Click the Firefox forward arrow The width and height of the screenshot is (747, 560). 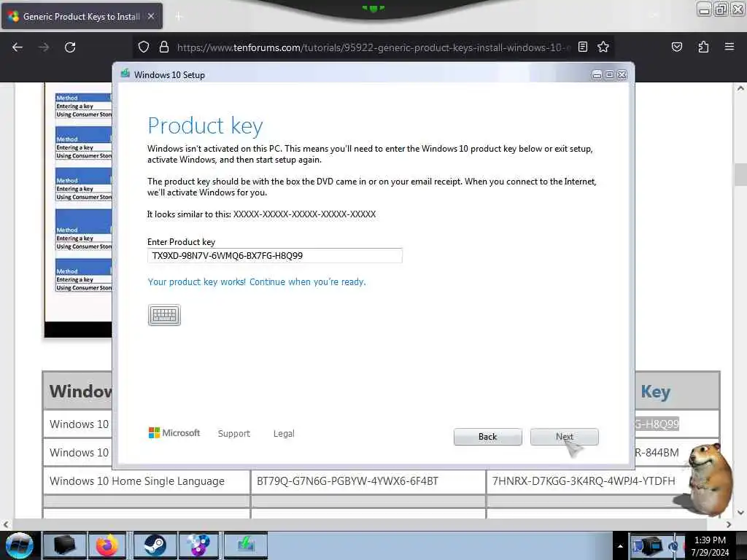(x=44, y=47)
